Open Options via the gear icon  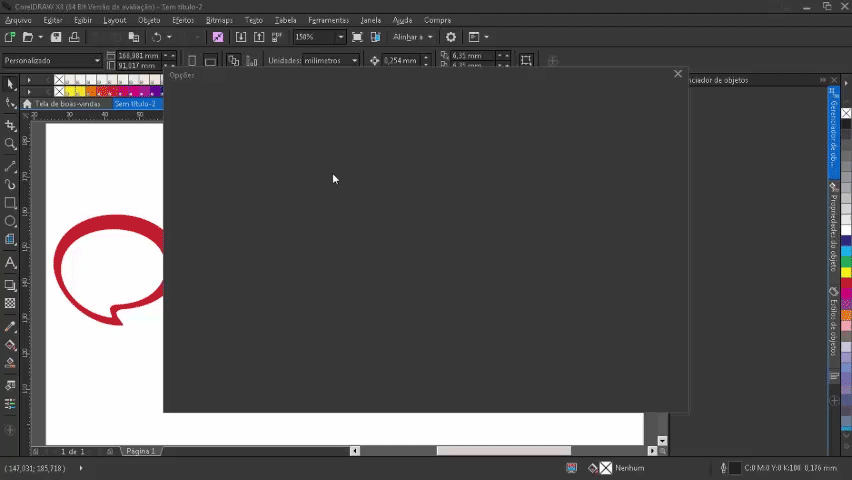pyautogui.click(x=450, y=37)
